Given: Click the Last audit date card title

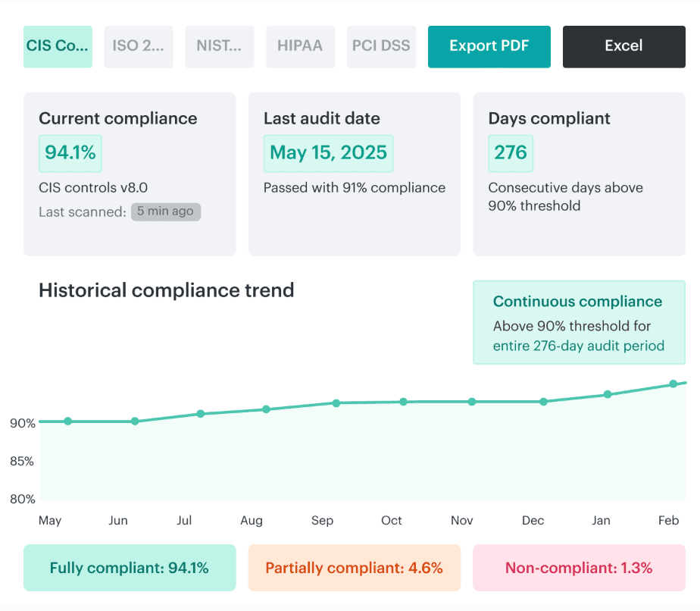Looking at the screenshot, I should click(x=322, y=118).
